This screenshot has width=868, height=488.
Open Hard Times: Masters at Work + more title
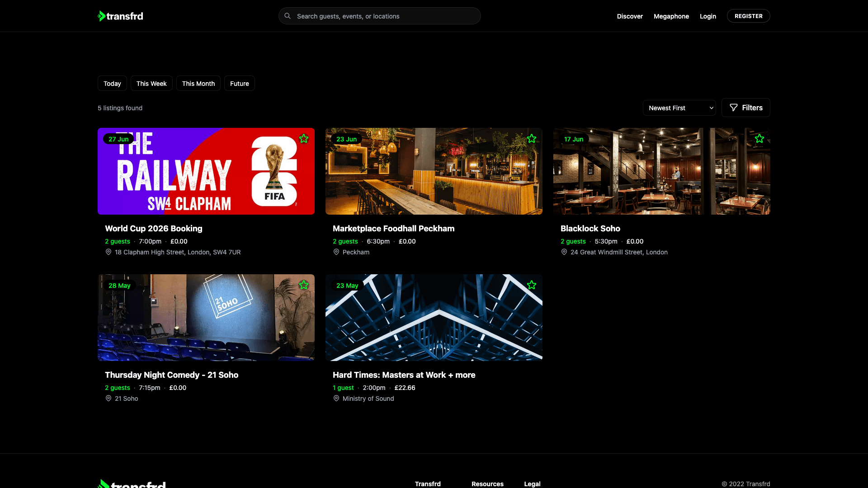(x=404, y=375)
